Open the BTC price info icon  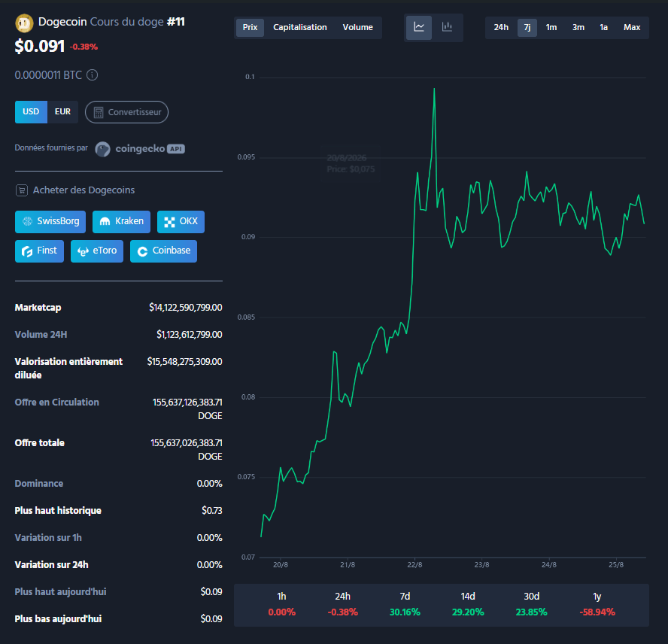coord(92,75)
